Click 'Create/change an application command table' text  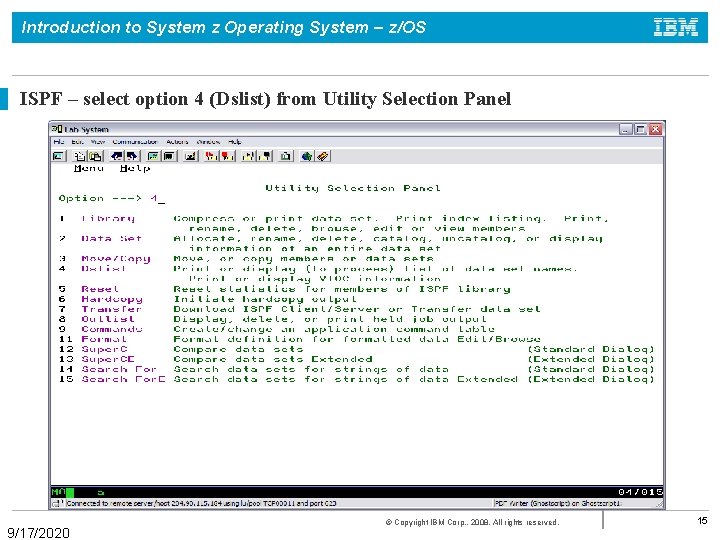click(x=334, y=329)
